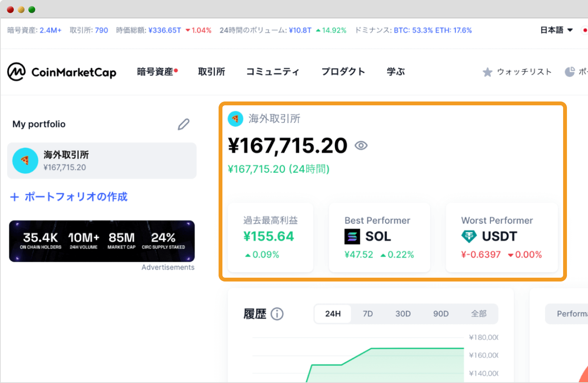Viewport: 588px width, 383px height.
Task: Click the ¥-0.6397 USDT loss value
Action: [481, 255]
